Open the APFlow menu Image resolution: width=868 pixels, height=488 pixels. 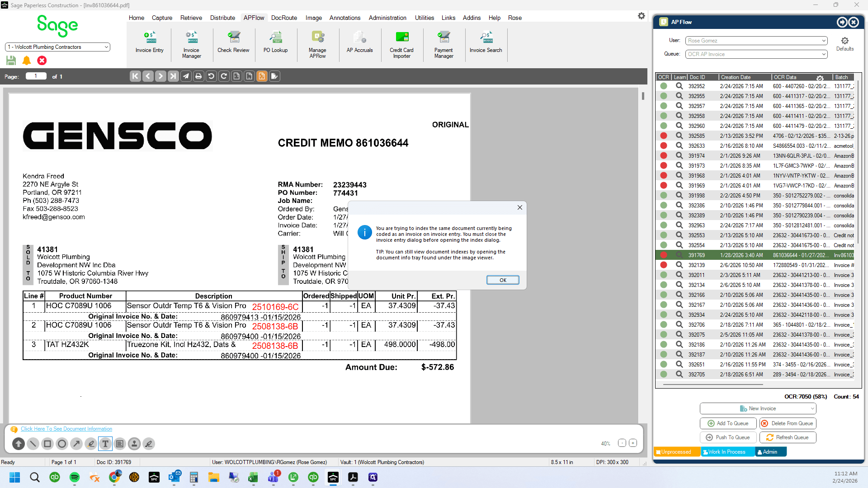point(254,18)
